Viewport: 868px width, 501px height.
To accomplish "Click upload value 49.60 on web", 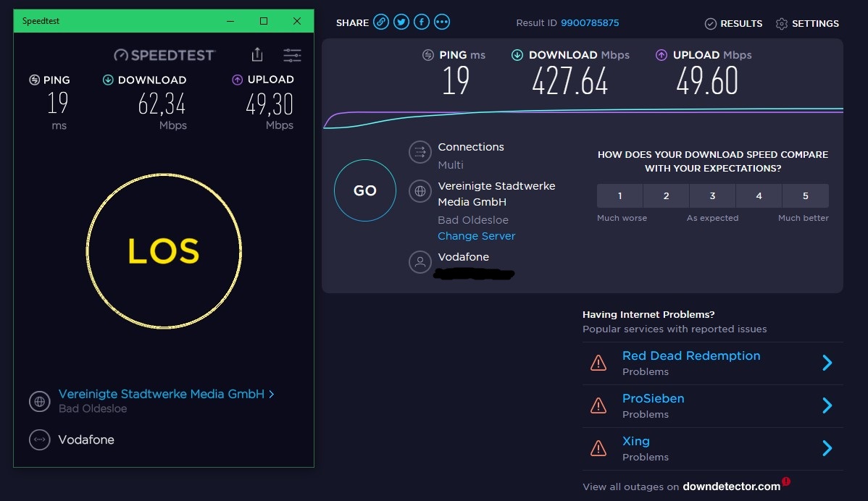I will click(707, 81).
